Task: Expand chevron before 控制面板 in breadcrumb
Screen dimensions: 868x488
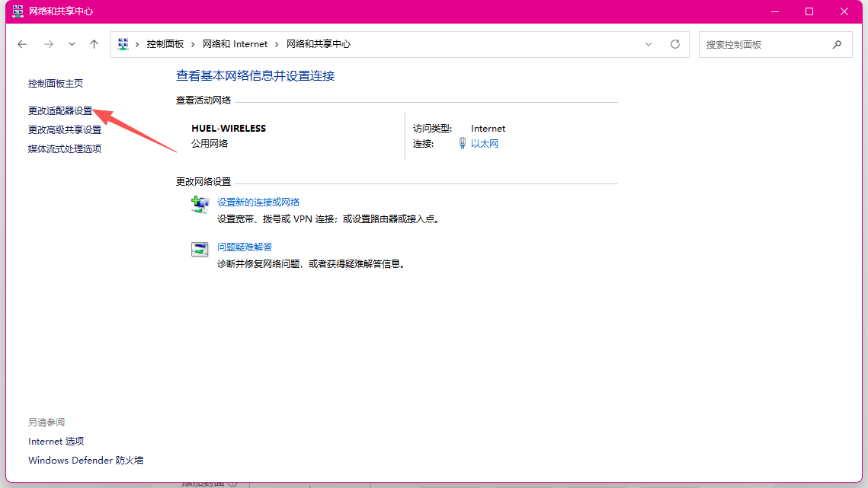Action: (x=137, y=44)
